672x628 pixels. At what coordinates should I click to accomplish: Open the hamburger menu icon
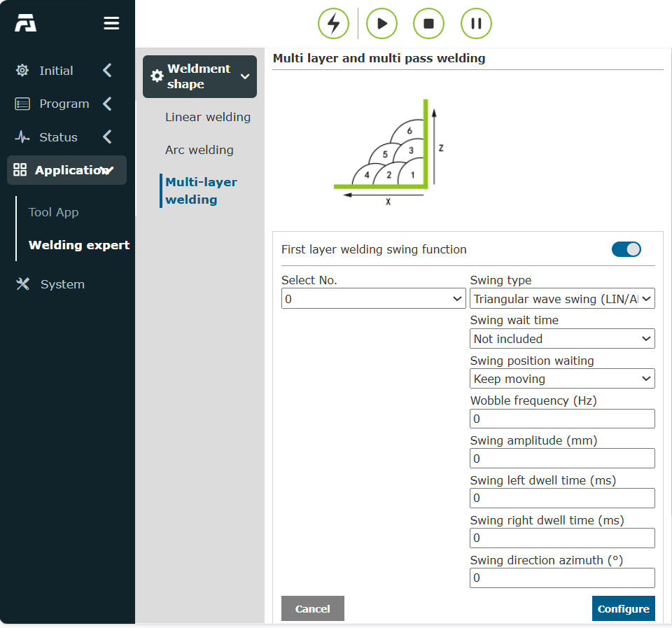(111, 23)
